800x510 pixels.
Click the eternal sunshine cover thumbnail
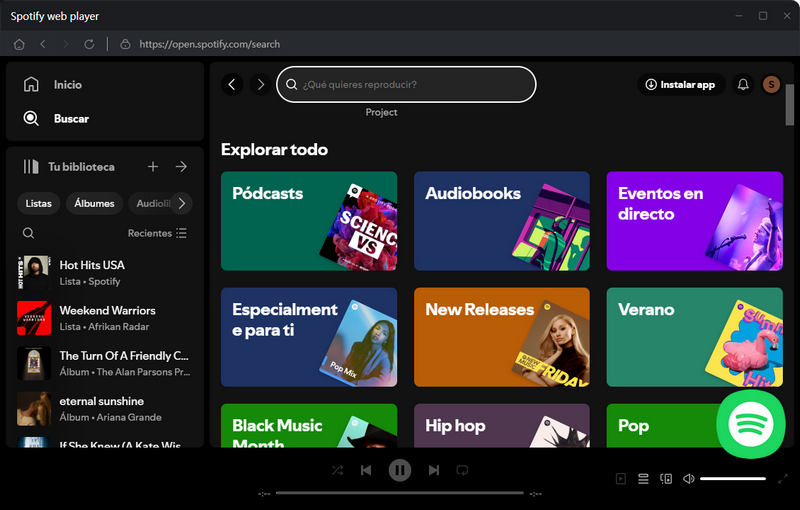click(34, 409)
